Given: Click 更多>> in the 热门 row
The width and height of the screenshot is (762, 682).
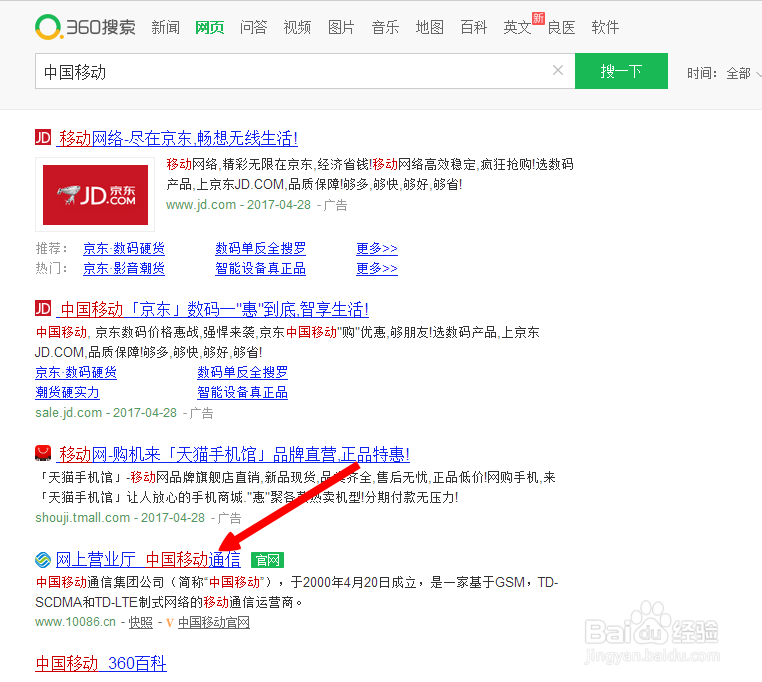Looking at the screenshot, I should click(x=377, y=268).
